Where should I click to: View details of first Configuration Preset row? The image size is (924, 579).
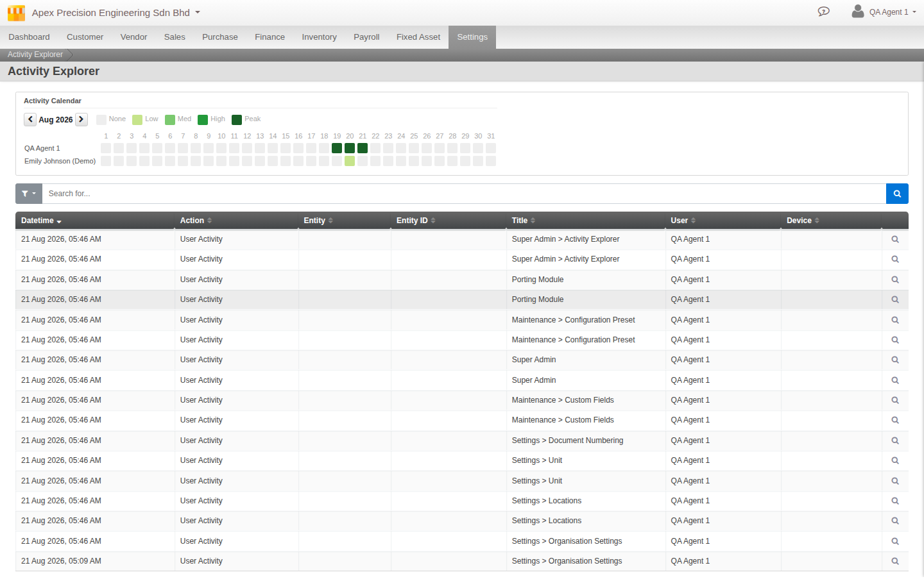pos(895,320)
